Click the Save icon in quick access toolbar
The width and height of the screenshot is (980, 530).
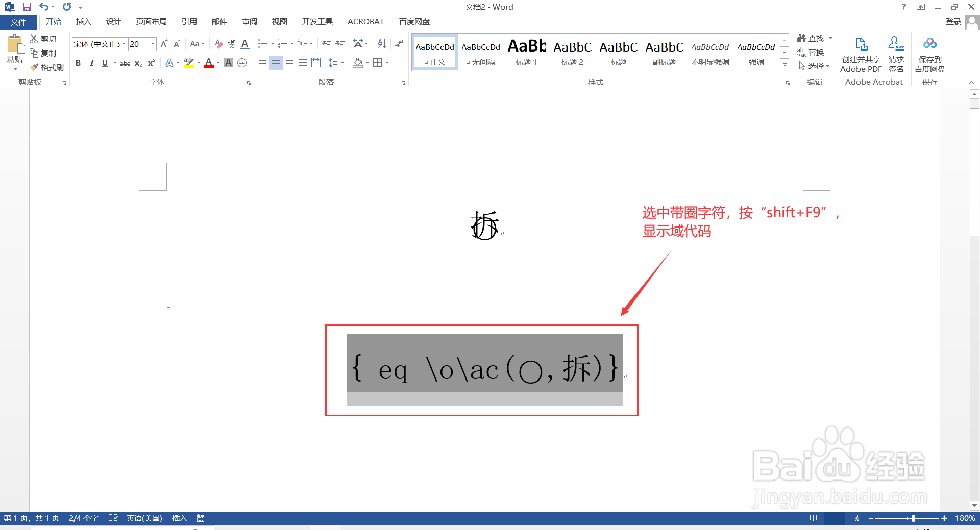27,7
